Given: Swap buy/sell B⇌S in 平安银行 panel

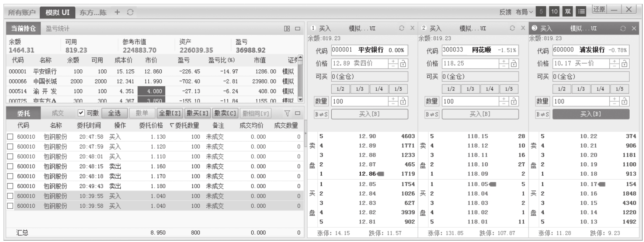Looking at the screenshot, I should point(321,114).
